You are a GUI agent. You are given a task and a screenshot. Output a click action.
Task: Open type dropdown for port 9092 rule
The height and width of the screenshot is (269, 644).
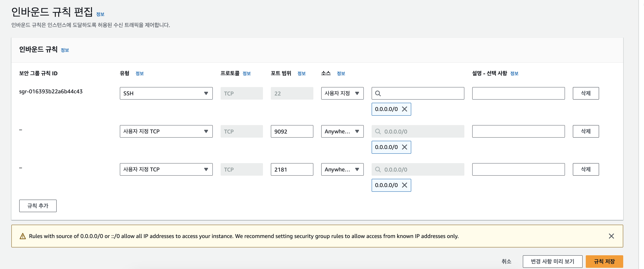(166, 131)
